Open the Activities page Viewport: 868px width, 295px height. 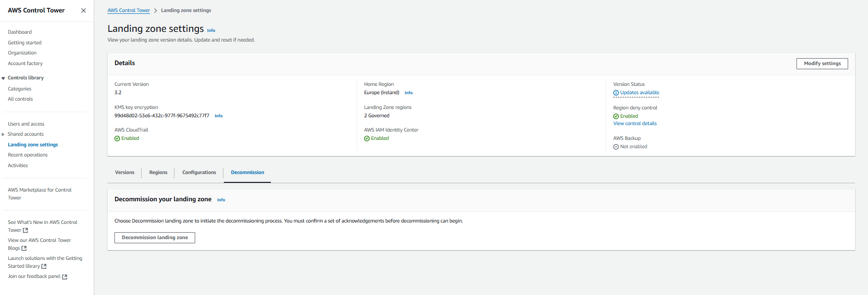(18, 165)
